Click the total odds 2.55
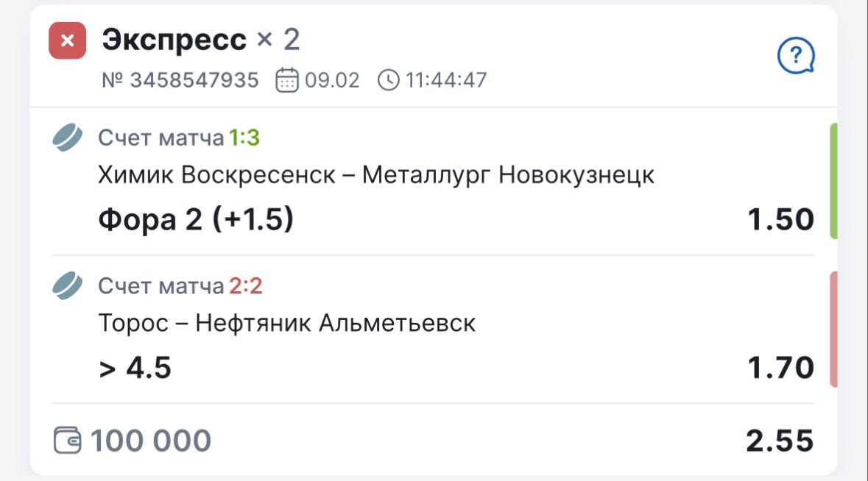This screenshot has width=868, height=481. click(x=780, y=441)
